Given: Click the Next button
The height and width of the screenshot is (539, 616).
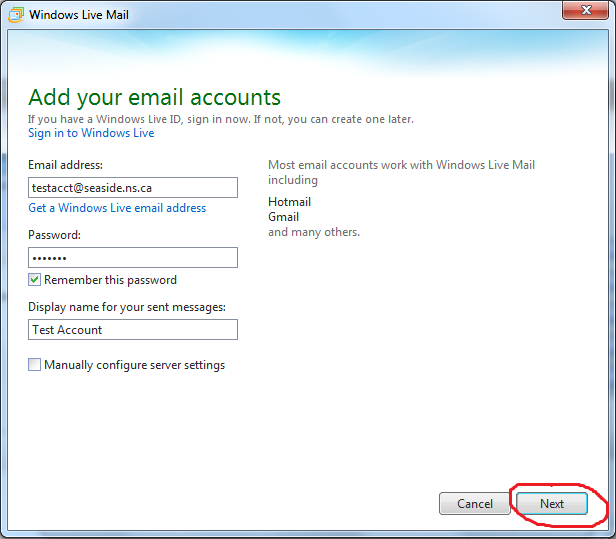Looking at the screenshot, I should tap(552, 504).
